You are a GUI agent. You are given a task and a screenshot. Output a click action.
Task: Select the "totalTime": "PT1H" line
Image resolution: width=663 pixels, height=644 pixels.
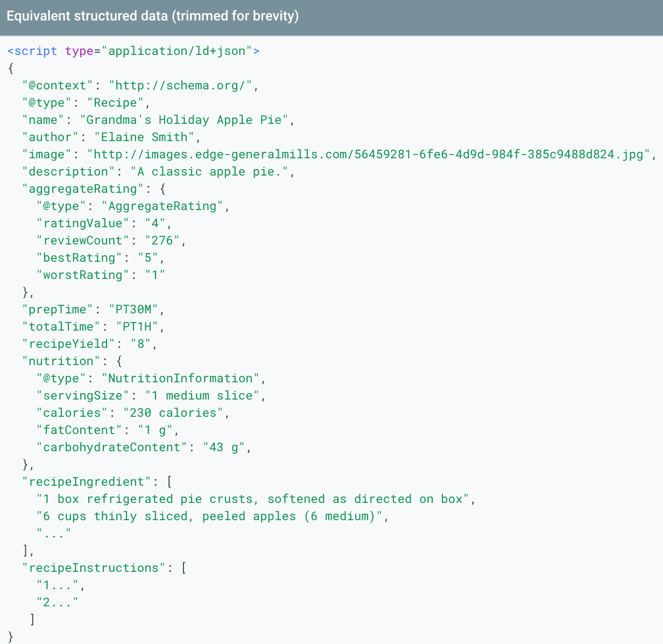click(x=94, y=327)
